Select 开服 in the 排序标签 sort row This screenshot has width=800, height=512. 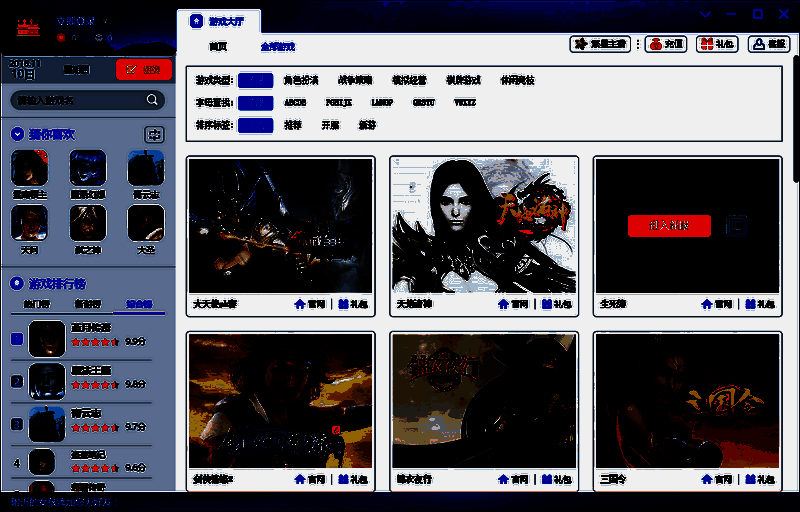click(330, 125)
